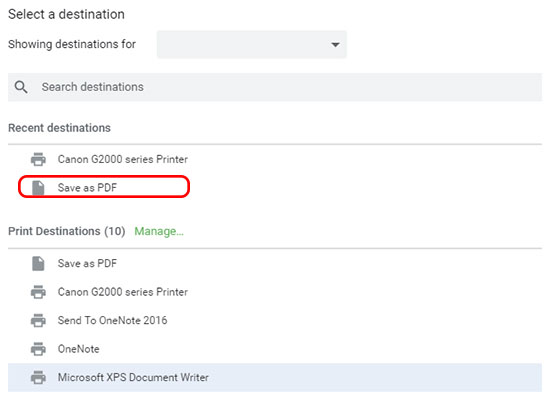
Task: Click the Print Destinations (10) heading
Action: coord(67,231)
